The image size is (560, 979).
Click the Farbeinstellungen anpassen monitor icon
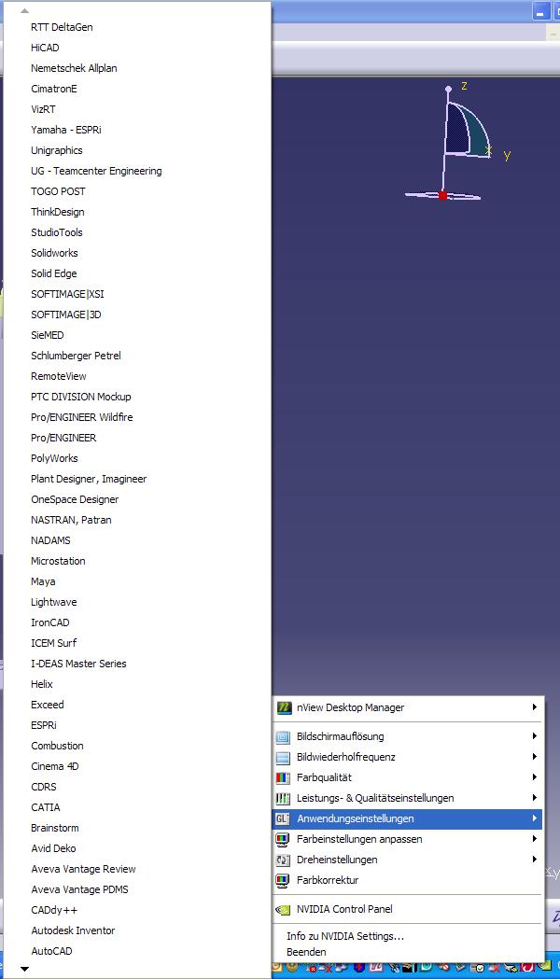tap(283, 839)
